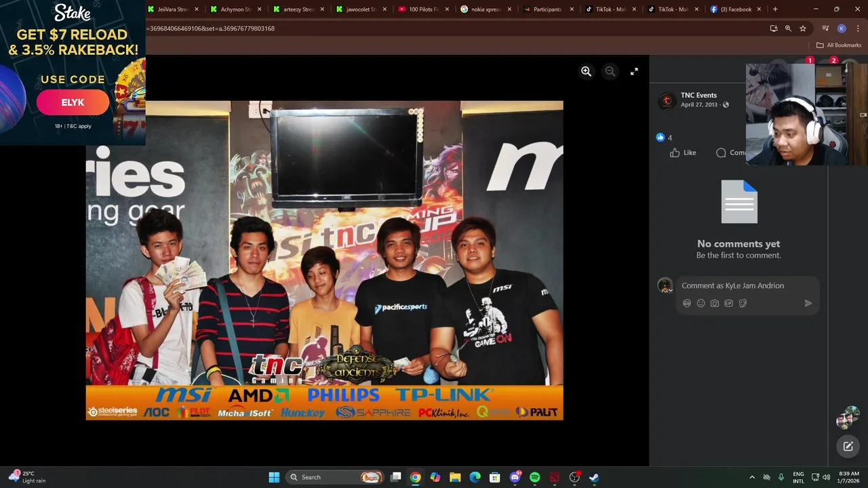Image resolution: width=868 pixels, height=488 pixels.
Task: Open the clock showing 8:39 AM
Action: pyautogui.click(x=849, y=477)
